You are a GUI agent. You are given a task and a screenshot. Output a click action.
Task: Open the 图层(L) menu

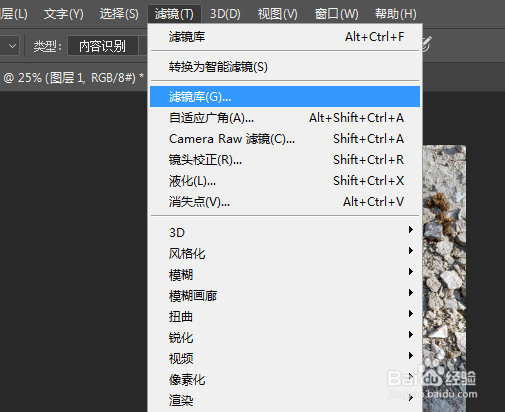pos(14,14)
